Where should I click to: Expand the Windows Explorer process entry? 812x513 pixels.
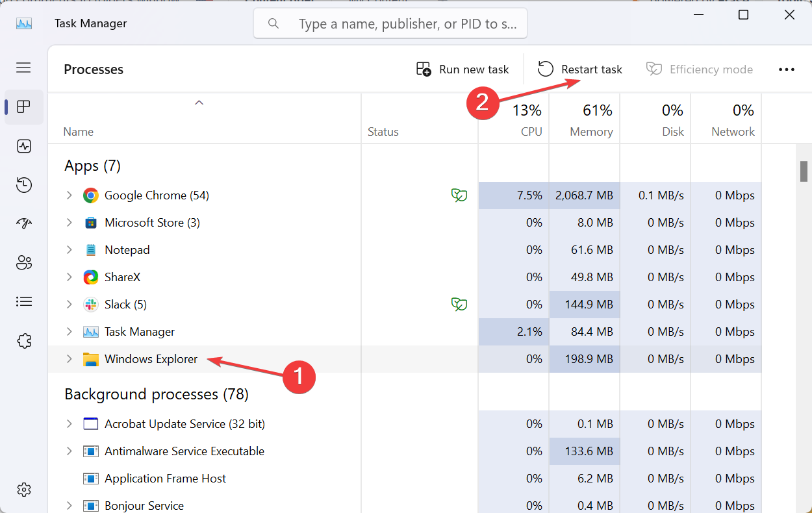[x=70, y=358]
